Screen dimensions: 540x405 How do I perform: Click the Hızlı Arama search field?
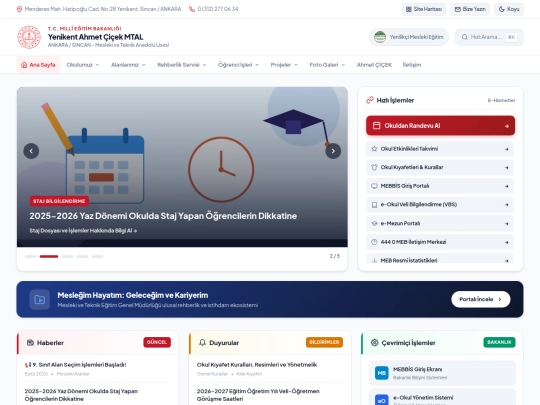[x=489, y=37]
